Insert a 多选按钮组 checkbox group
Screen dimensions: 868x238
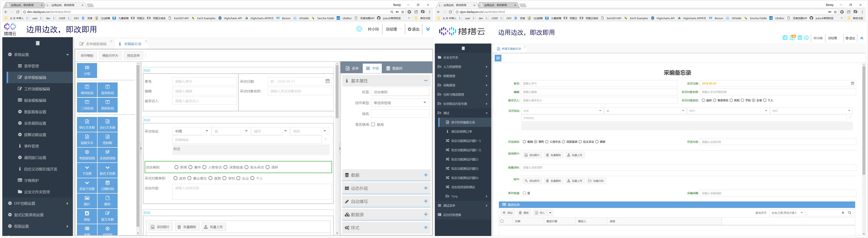coord(107,155)
